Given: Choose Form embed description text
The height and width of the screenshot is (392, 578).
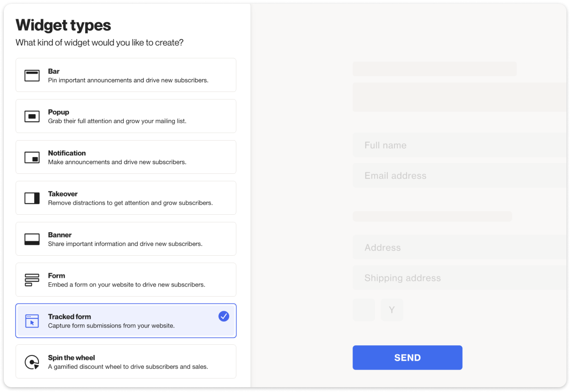Looking at the screenshot, I should (x=126, y=285).
